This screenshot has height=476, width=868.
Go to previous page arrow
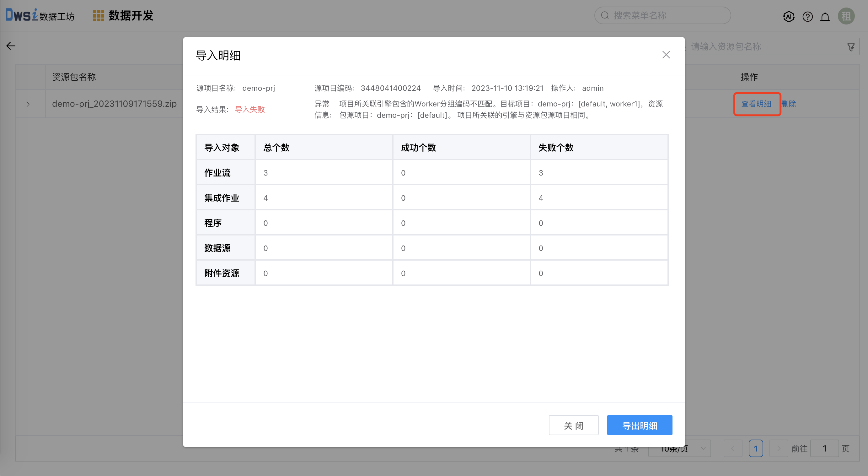point(733,449)
